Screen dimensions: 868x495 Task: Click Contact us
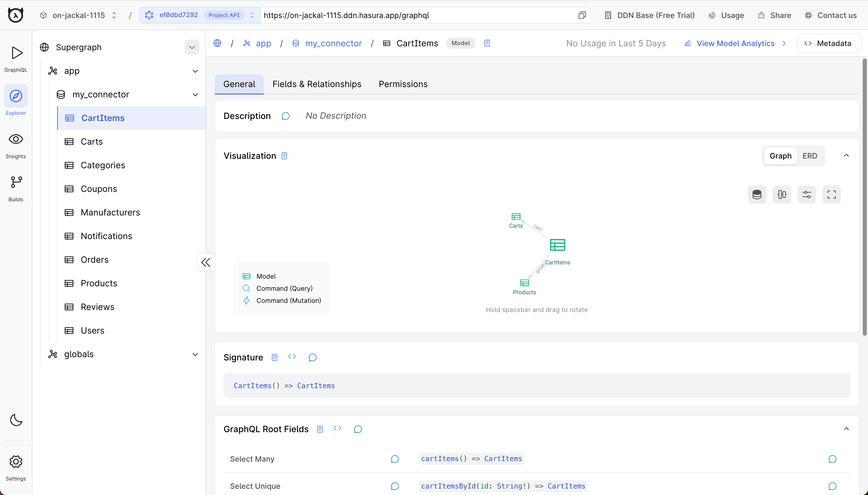[x=830, y=15]
